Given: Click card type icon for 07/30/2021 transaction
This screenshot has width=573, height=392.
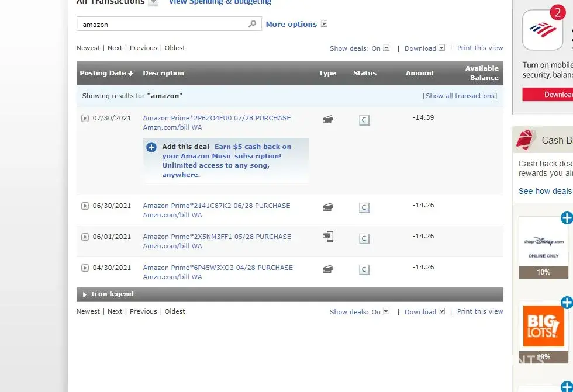Looking at the screenshot, I should click(328, 119).
